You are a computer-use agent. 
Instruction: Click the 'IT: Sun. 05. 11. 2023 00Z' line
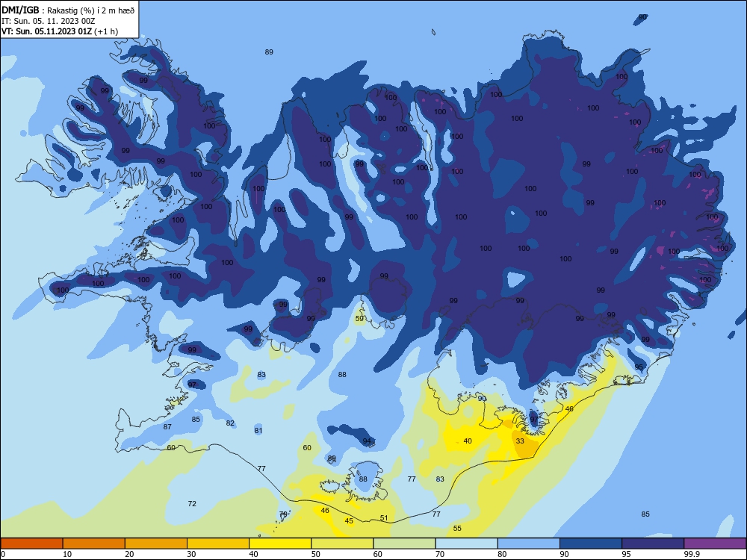pos(48,21)
